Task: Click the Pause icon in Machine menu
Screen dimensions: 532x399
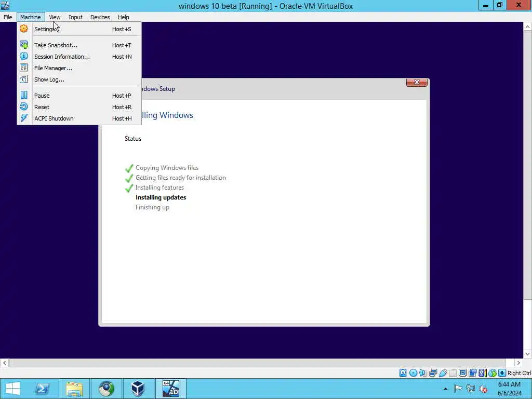Action: [24, 96]
